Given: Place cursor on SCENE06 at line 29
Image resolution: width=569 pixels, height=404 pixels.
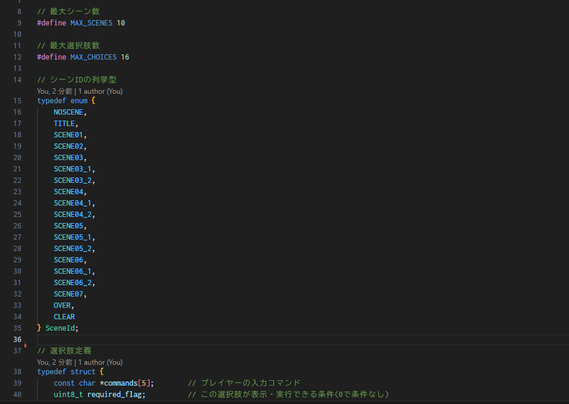Looking at the screenshot, I should pos(68,260).
